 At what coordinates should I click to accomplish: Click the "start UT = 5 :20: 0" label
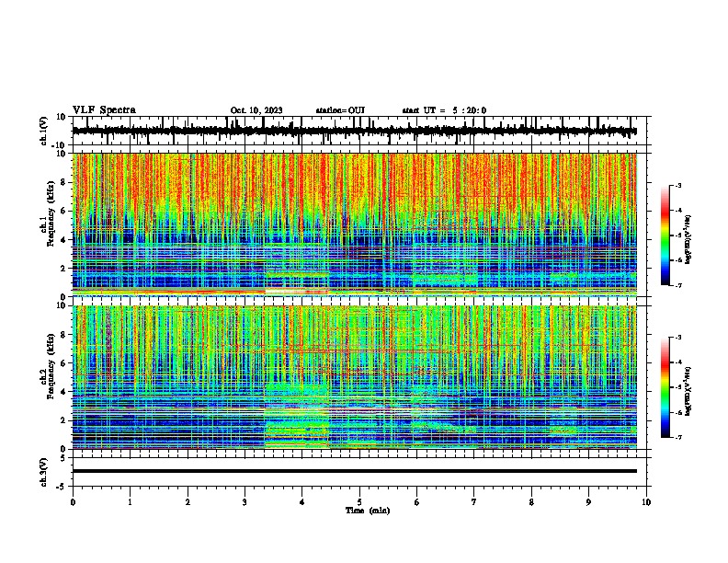click(444, 110)
